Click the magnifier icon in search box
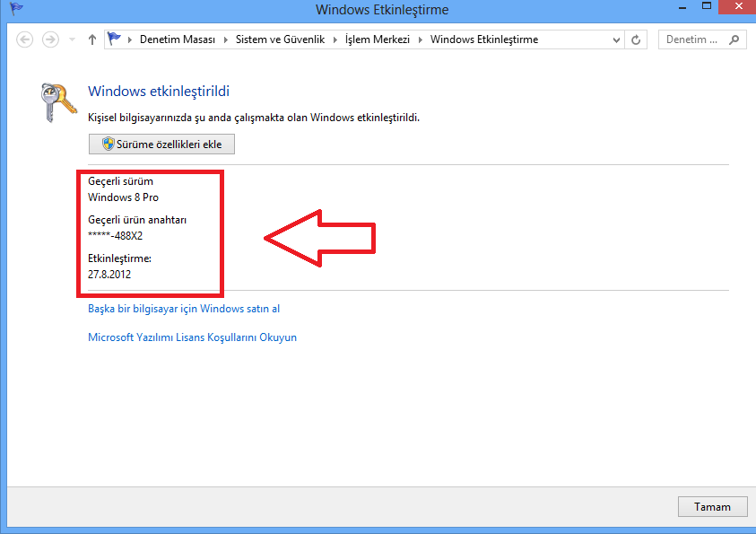756x534 pixels. [x=734, y=39]
